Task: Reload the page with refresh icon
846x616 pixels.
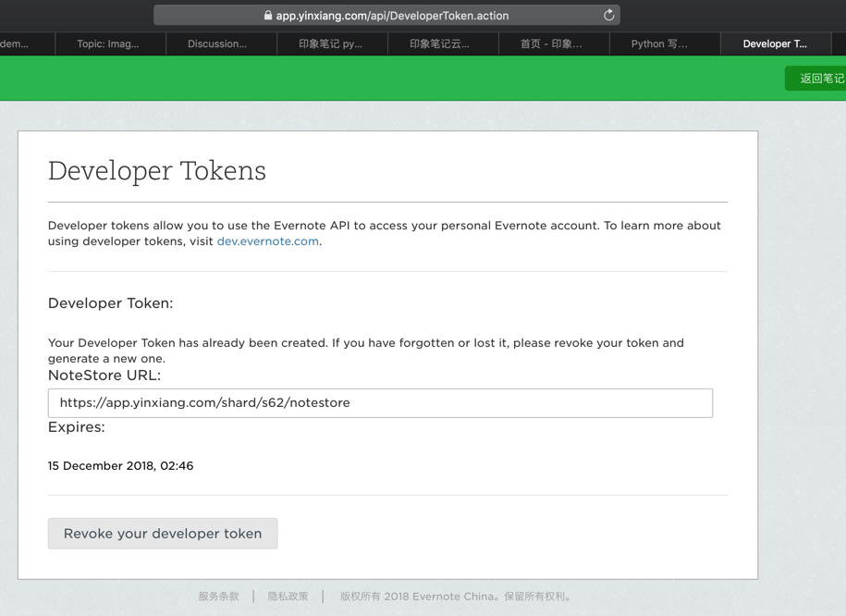Action: 608,16
